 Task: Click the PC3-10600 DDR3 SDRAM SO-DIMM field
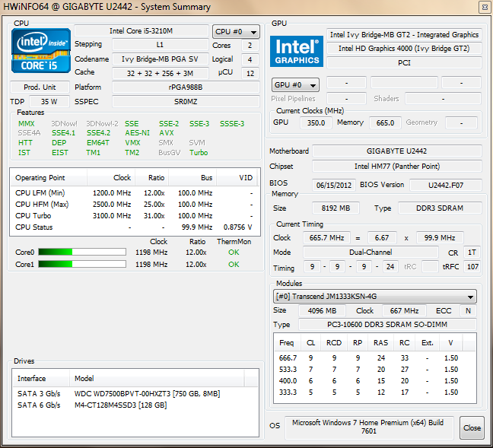[x=387, y=325]
